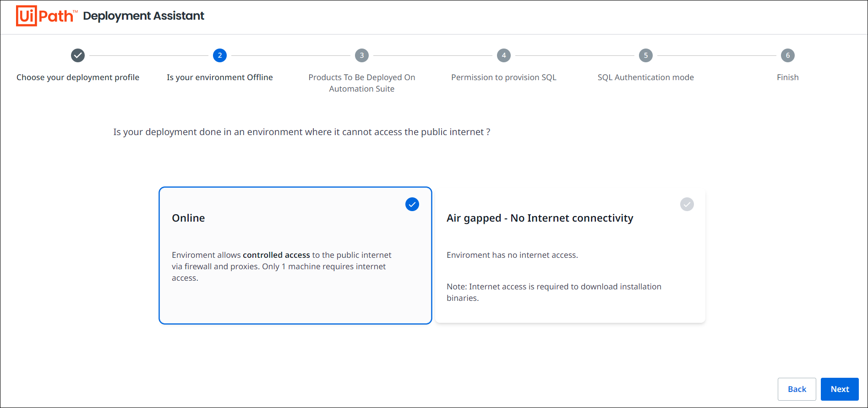
Task: Open the 'Finish' step label
Action: pyautogui.click(x=788, y=77)
